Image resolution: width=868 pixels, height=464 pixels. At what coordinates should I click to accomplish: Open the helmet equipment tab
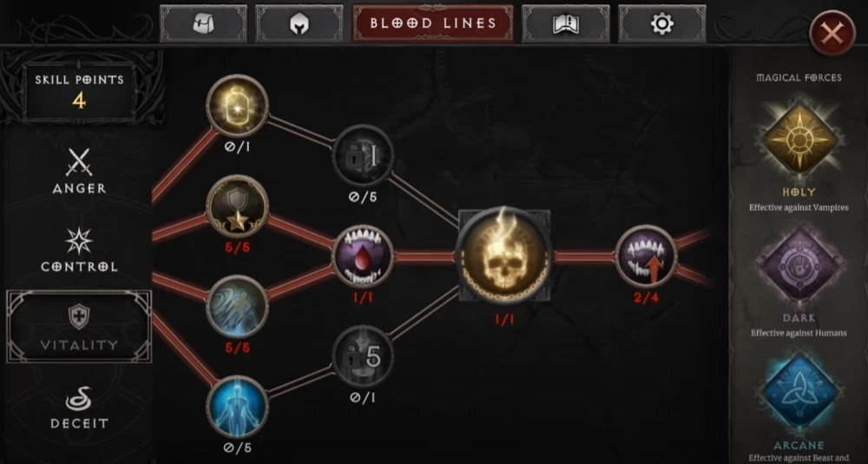coord(299,23)
